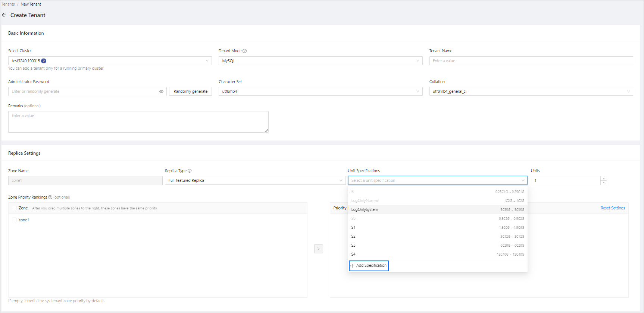Check the Zone select-all checkbox
This screenshot has width=644, height=313.
(x=14, y=208)
